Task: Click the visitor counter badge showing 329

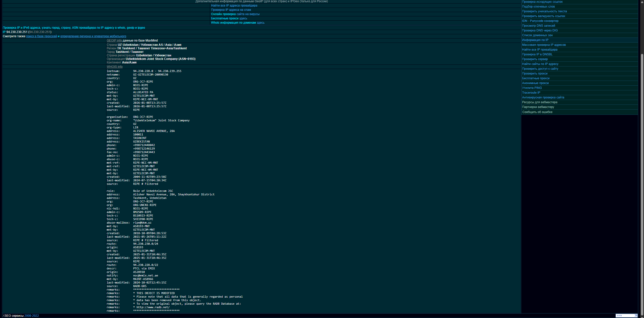Action: 626,315
